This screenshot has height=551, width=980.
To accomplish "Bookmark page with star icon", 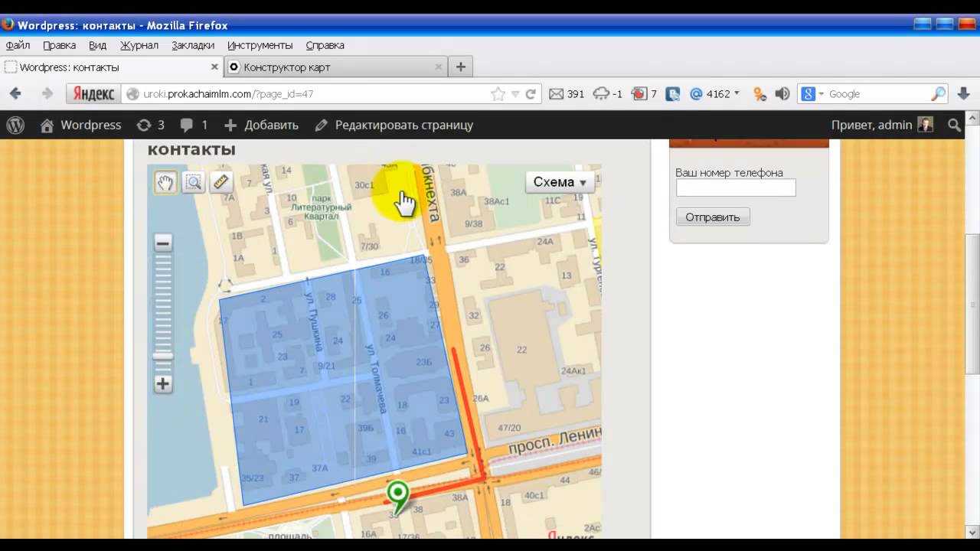I will coord(498,94).
